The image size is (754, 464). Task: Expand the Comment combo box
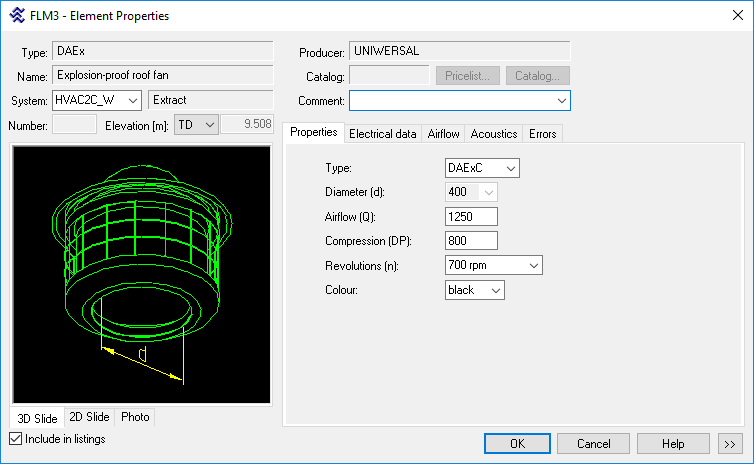pyautogui.click(x=560, y=101)
